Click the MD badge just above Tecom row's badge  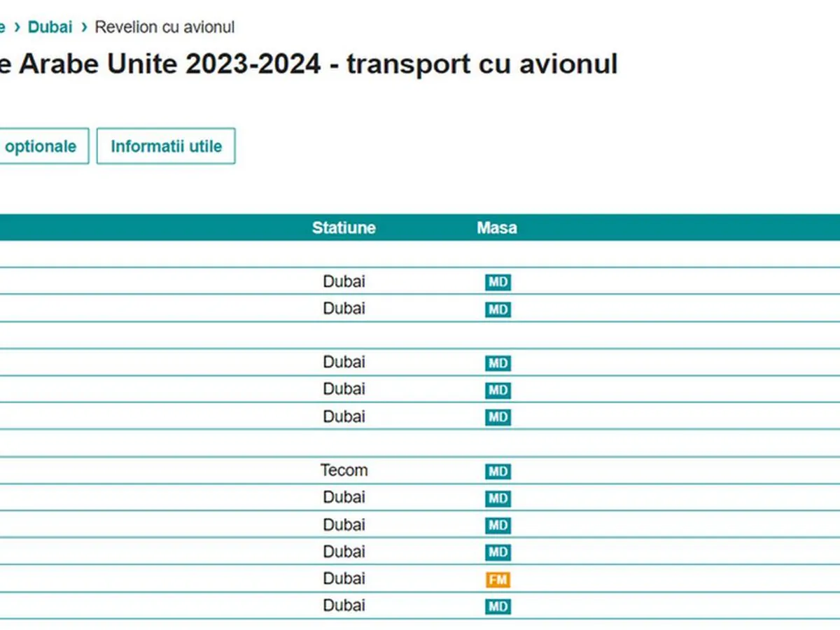pyautogui.click(x=498, y=417)
